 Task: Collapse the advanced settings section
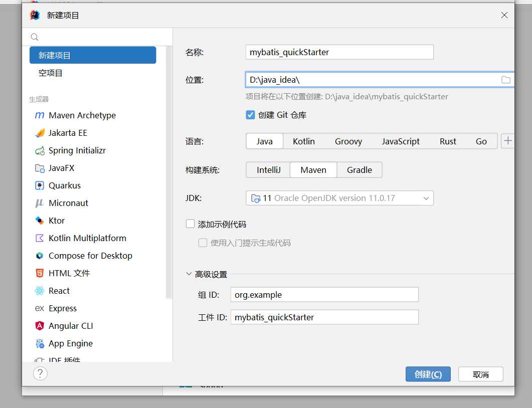point(189,274)
